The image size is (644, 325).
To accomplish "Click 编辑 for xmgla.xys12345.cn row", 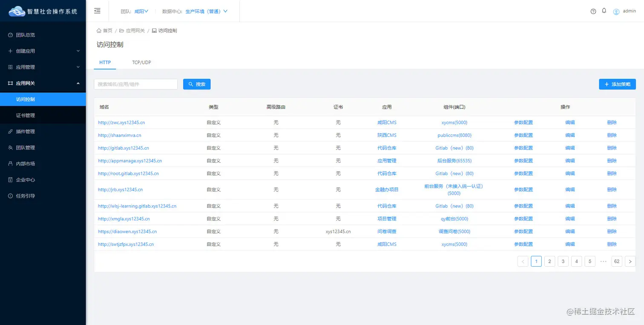I will [x=570, y=219].
